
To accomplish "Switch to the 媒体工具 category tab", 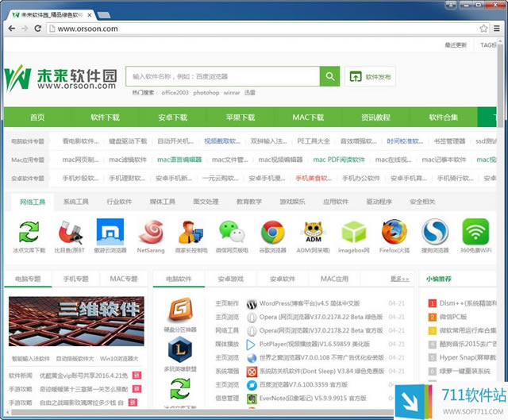I will pos(163,202).
